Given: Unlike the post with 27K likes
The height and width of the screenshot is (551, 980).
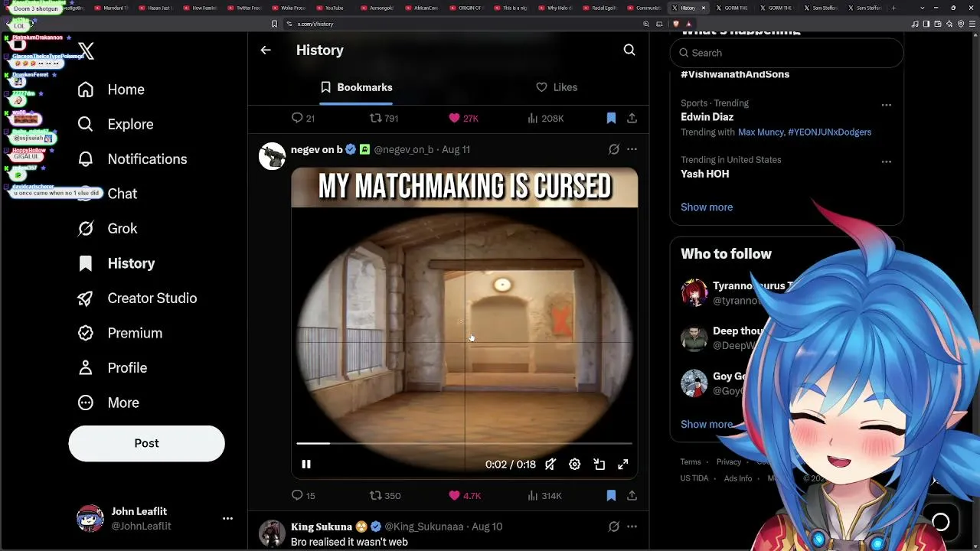Looking at the screenshot, I should click(x=463, y=119).
